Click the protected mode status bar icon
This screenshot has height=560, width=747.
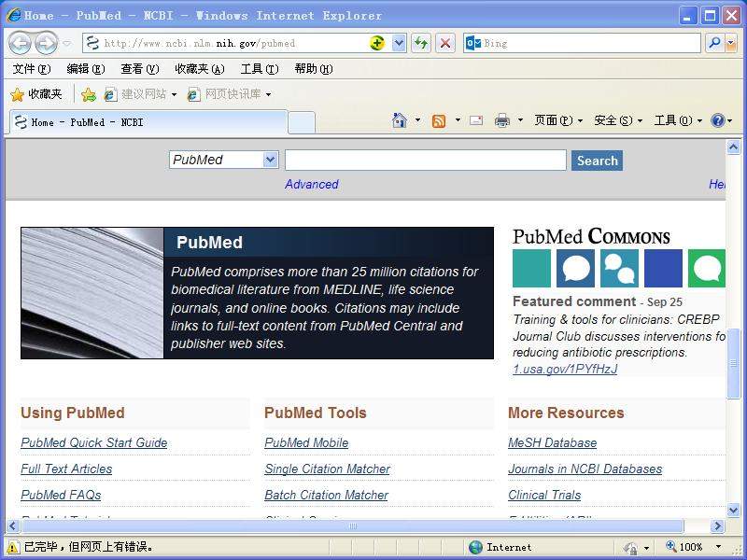[x=631, y=548]
